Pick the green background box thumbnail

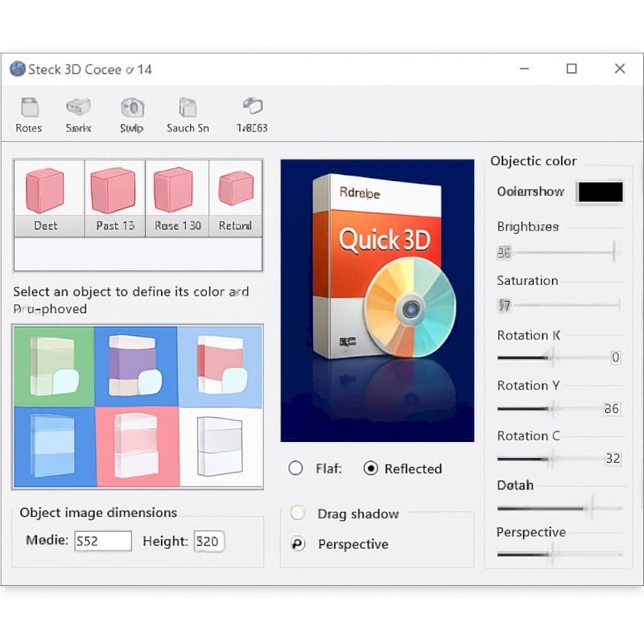point(53,365)
